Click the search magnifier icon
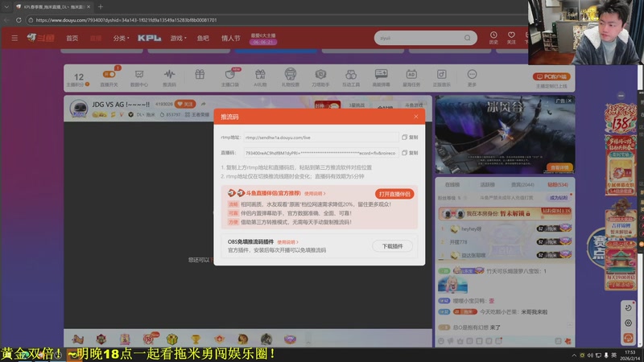 pos(468,38)
